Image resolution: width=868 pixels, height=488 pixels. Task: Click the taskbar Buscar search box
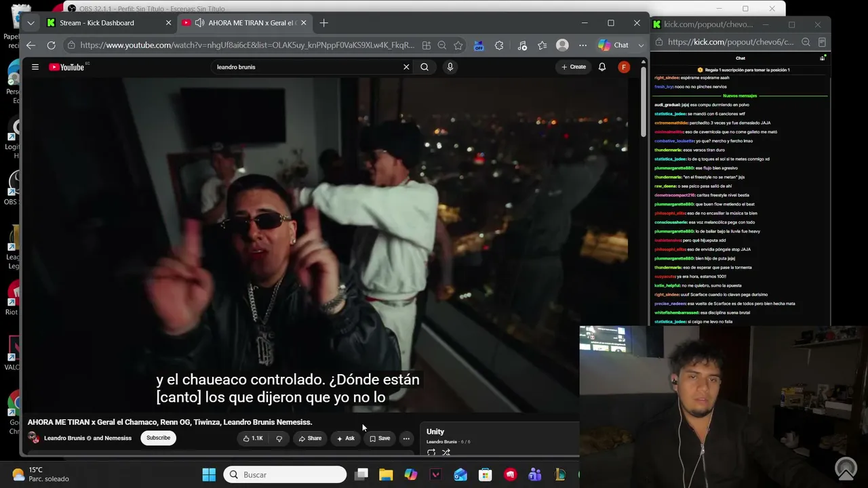tap(285, 474)
